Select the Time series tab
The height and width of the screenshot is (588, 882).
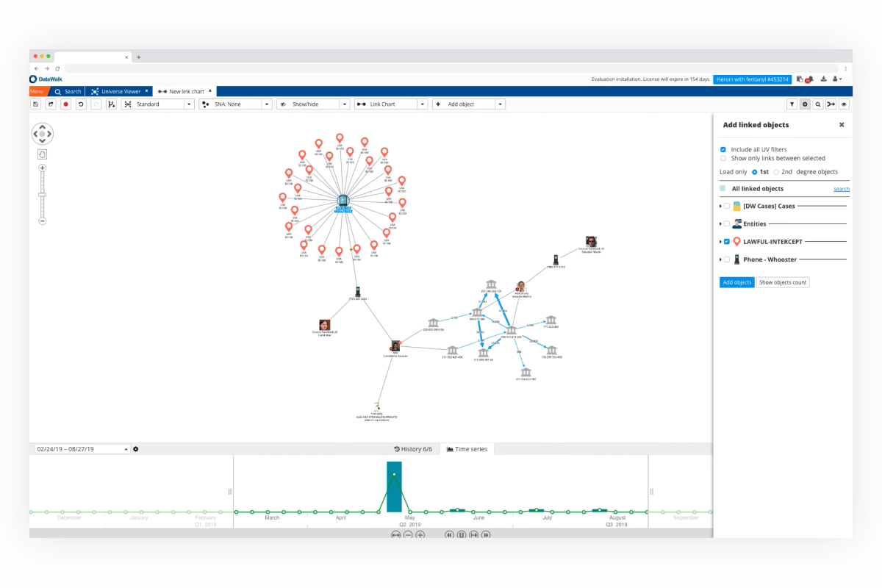click(467, 449)
